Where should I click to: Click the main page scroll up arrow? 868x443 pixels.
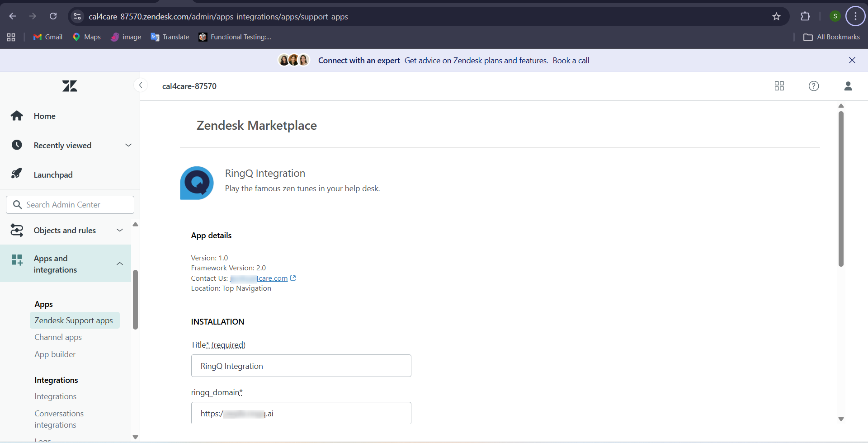click(x=841, y=106)
